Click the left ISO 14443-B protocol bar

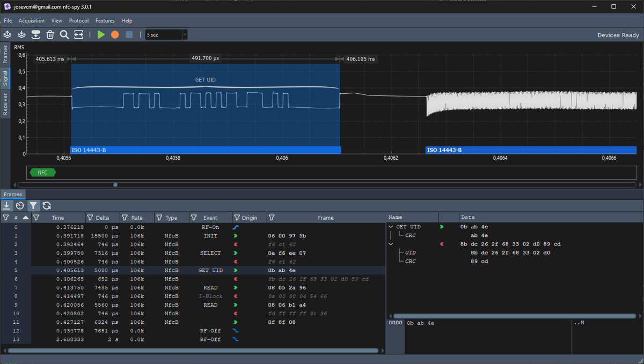click(x=206, y=150)
